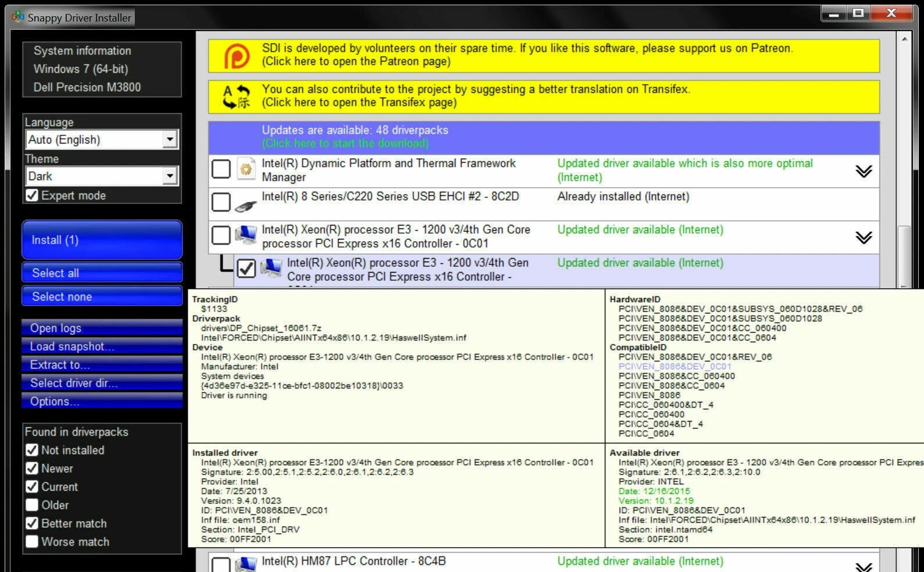This screenshot has height=572, width=924.
Task: Check the HM87 LPC Controller driver box
Action: coord(221,564)
